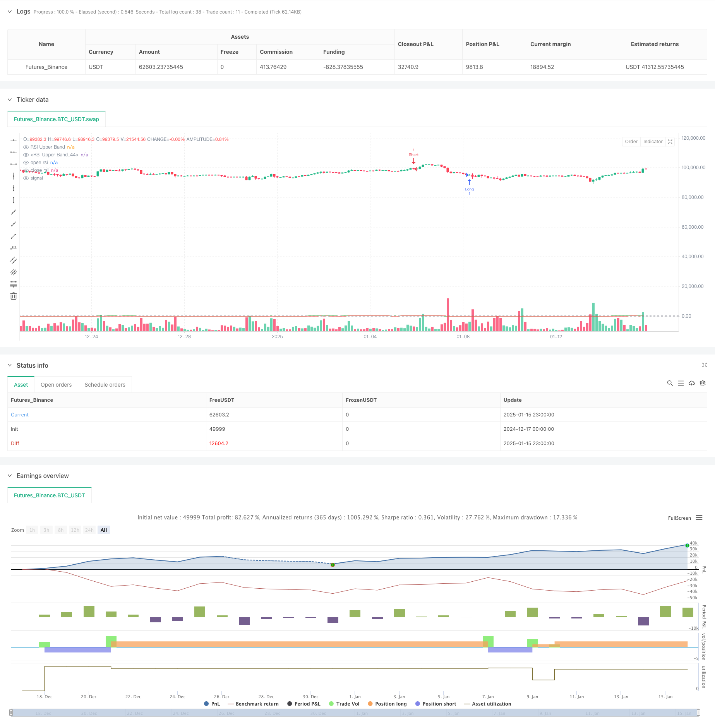Viewport: 715px width, 728px height.
Task: Toggle the Benchmark return series in legend
Action: coord(253,704)
